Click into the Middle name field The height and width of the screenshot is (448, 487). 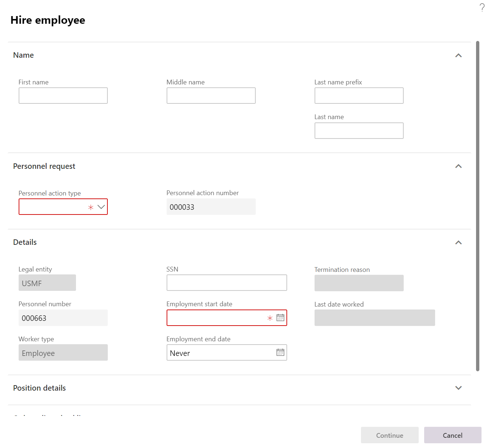pos(211,95)
